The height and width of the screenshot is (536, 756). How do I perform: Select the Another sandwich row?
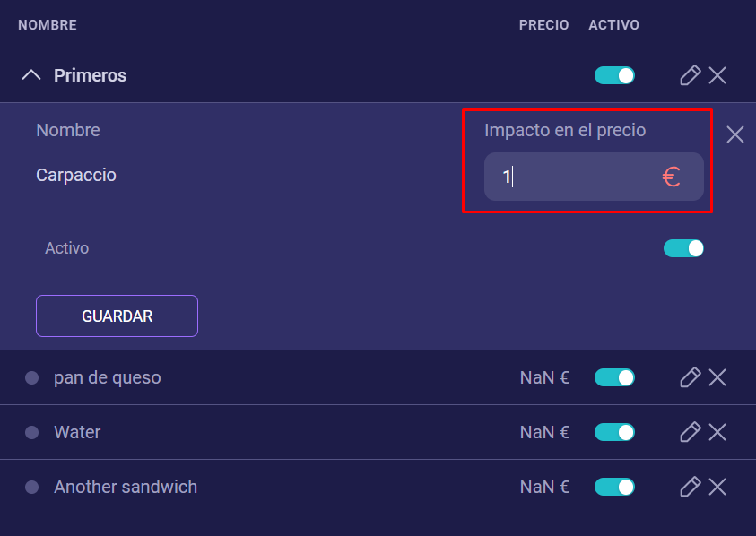pyautogui.click(x=126, y=487)
